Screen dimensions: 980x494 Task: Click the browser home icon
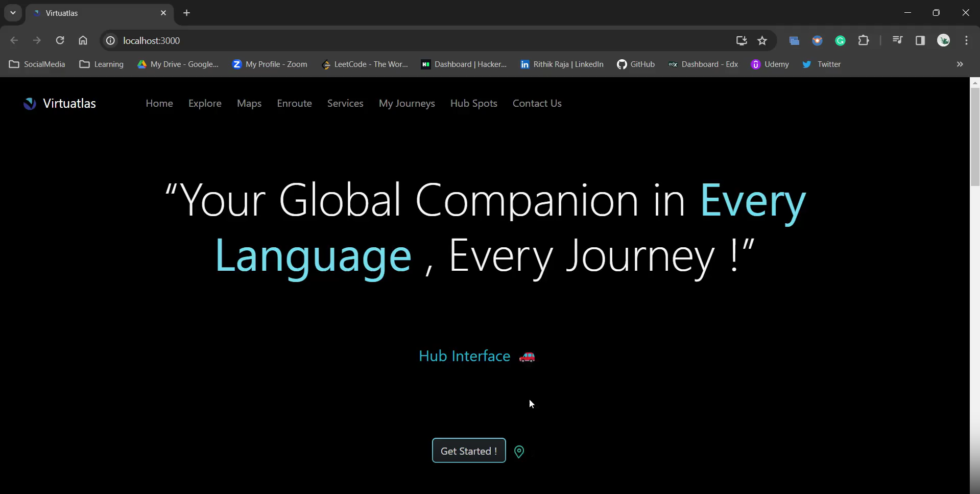click(x=83, y=41)
